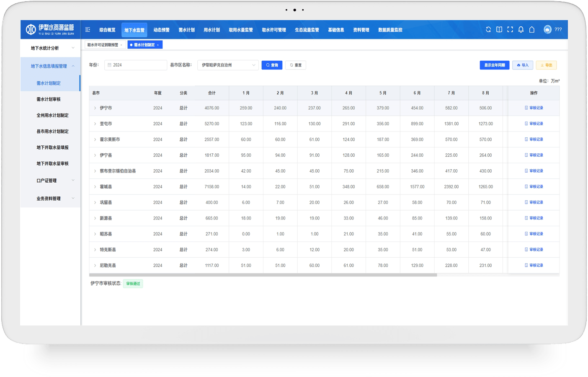Go to home via house icon

point(532,29)
